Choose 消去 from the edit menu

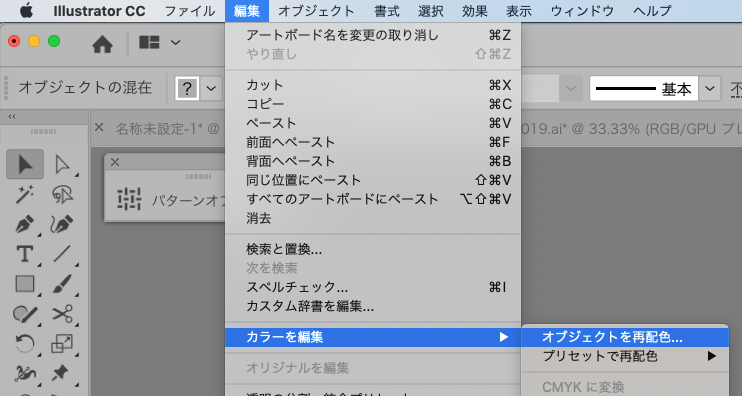click(373, 219)
